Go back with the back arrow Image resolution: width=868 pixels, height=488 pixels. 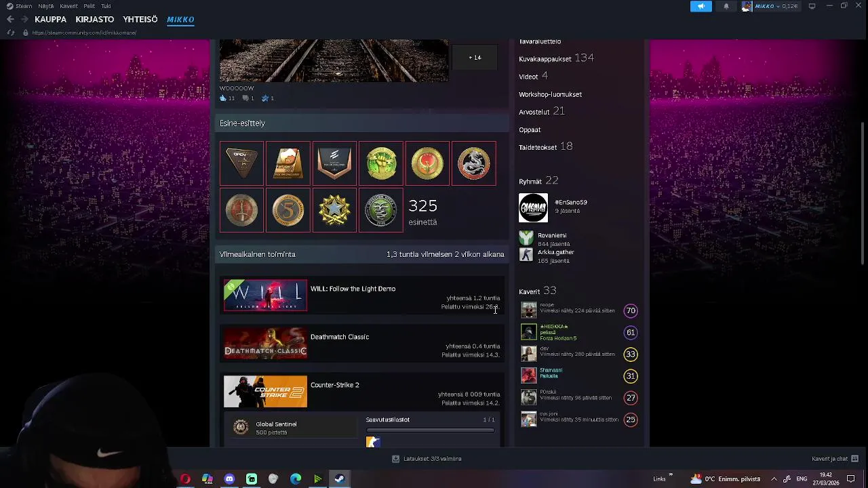click(x=9, y=19)
